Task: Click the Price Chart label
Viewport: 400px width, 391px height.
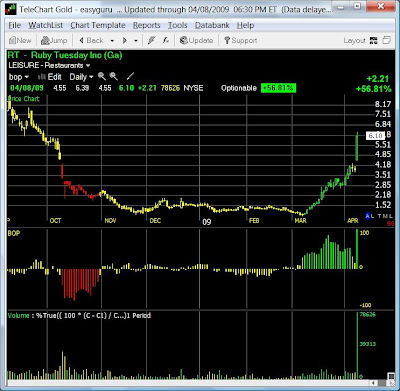Action: point(24,99)
